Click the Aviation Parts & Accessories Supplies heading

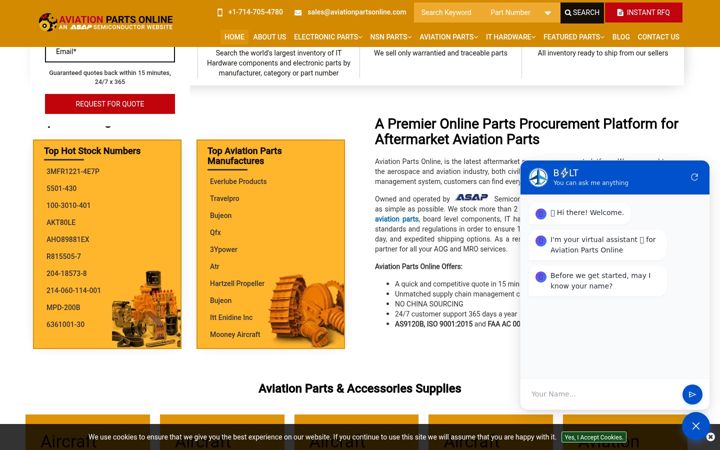(360, 388)
